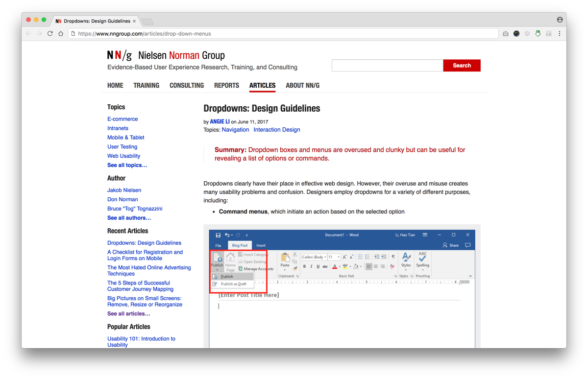Image resolution: width=588 pixels, height=379 pixels.
Task: Click the Undo arrow in Word title bar
Action: pyautogui.click(x=227, y=235)
